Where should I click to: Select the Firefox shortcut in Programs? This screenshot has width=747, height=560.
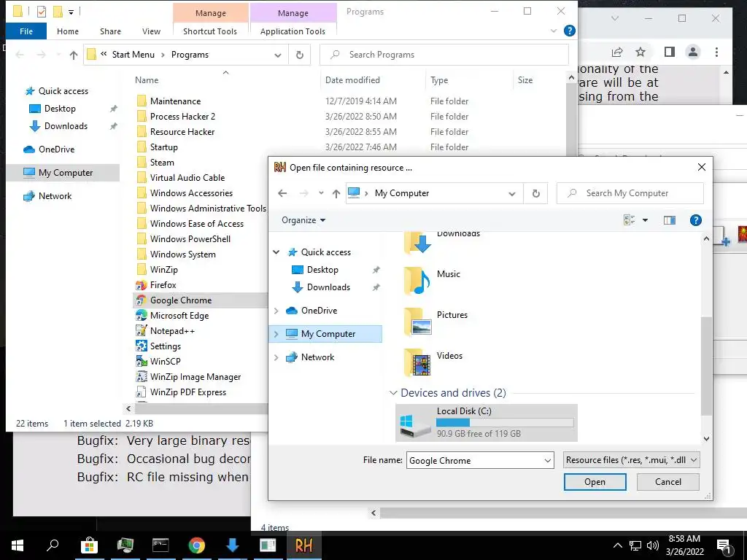(163, 285)
